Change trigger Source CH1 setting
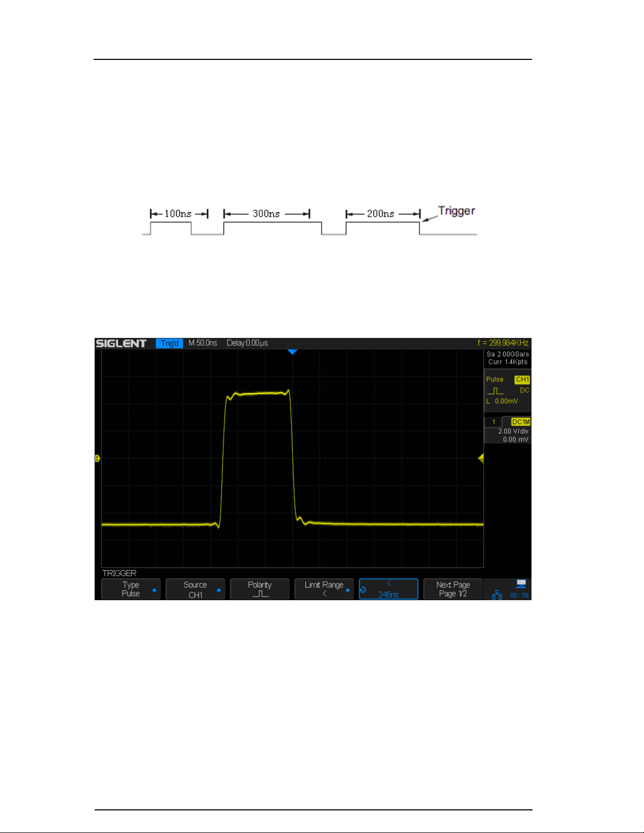644x833 pixels. (195, 589)
